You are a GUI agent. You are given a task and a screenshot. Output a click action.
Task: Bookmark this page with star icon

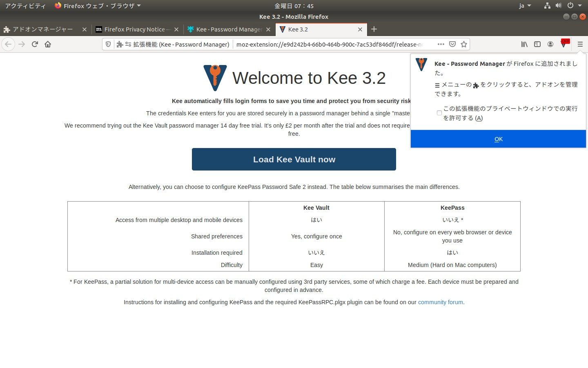click(464, 44)
